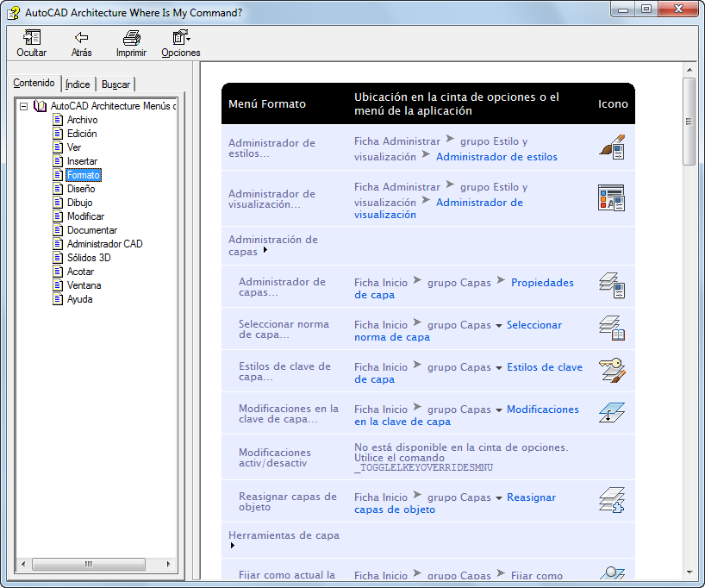Click the Modificaciones activ/desactiv menu entry text
This screenshot has height=588, width=705.
tap(275, 458)
